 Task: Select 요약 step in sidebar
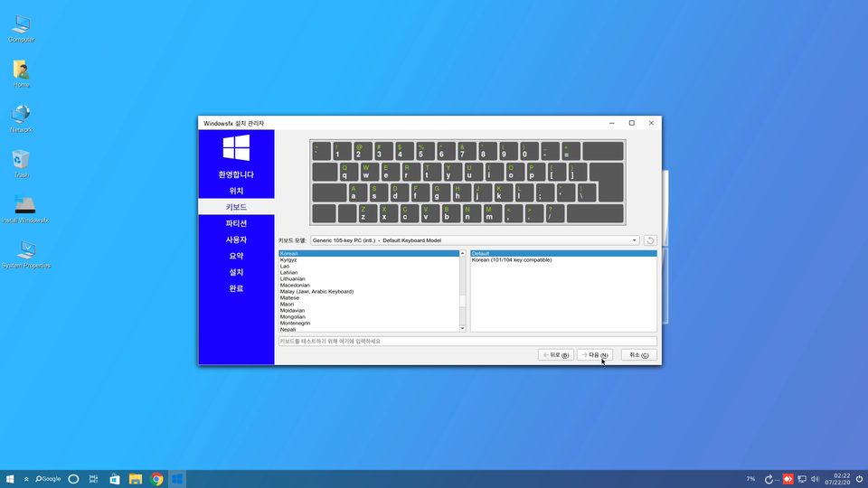pyautogui.click(x=236, y=256)
